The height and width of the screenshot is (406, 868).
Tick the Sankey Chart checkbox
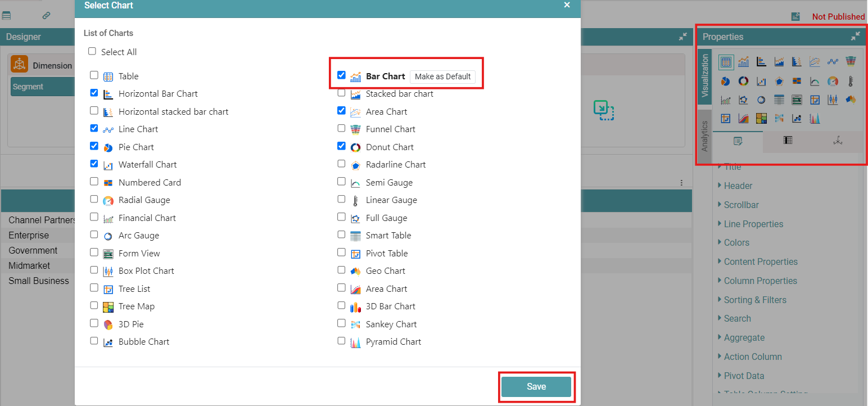[341, 323]
